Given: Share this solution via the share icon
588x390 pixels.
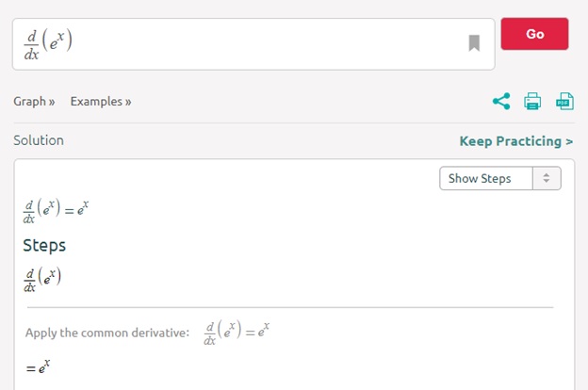Looking at the screenshot, I should (501, 101).
